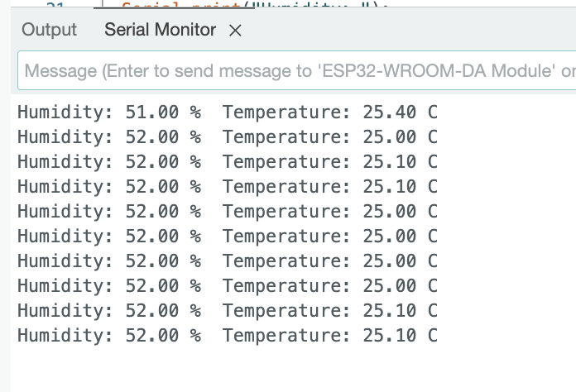Click the ESP32-WROOM-DA Module placeholder text

coord(439,70)
